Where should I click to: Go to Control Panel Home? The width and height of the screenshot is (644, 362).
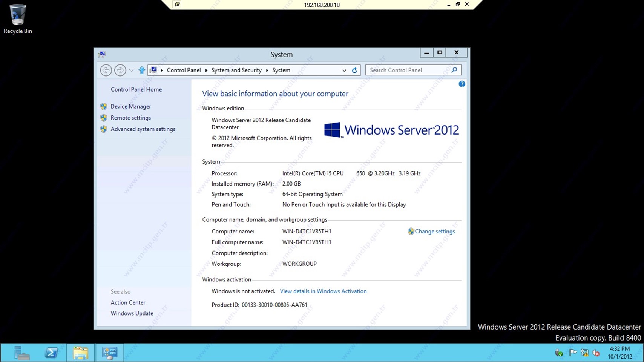(x=136, y=89)
